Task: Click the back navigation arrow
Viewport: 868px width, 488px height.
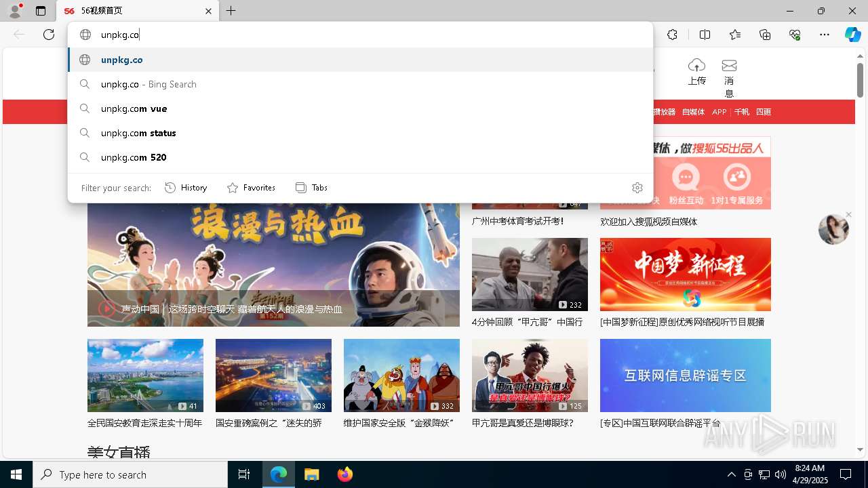Action: coord(19,35)
